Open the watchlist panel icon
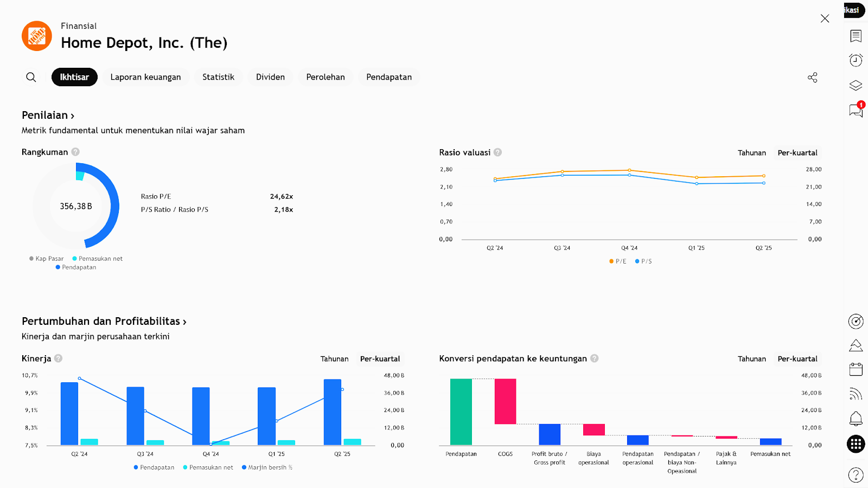 856,36
